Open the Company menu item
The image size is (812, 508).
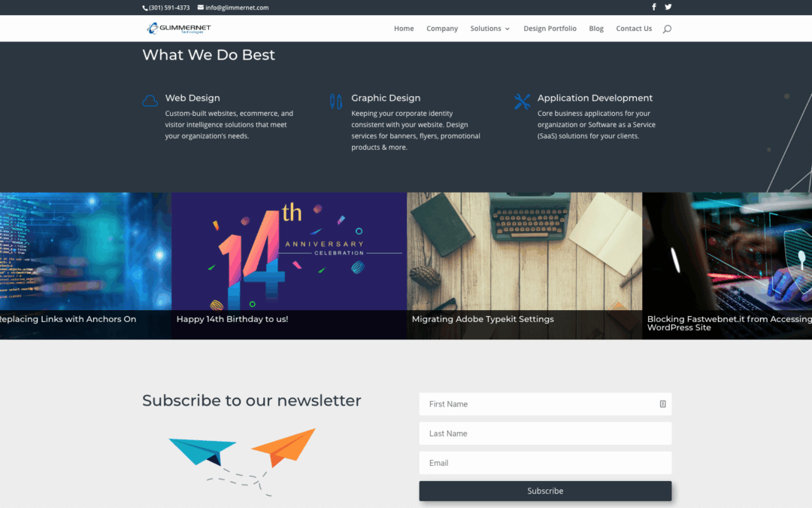442,29
